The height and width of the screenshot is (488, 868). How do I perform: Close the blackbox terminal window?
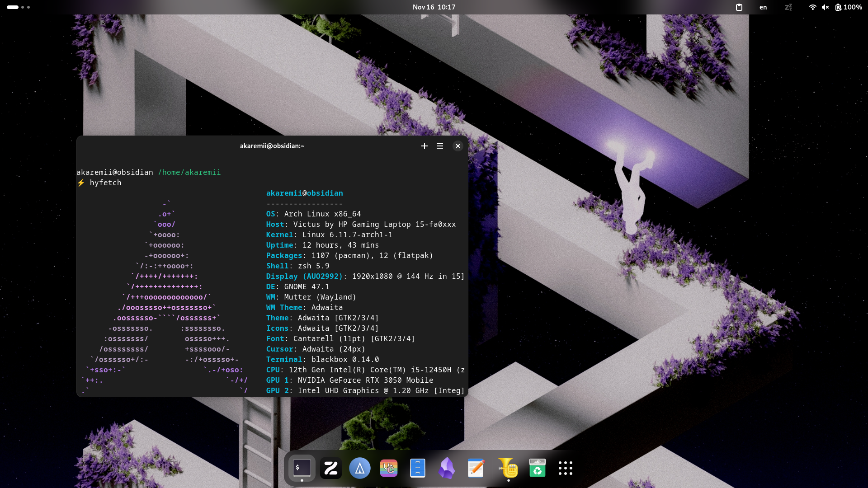(x=458, y=146)
